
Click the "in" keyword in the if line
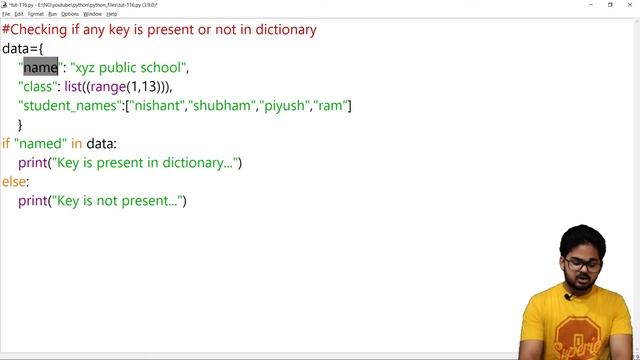point(77,144)
